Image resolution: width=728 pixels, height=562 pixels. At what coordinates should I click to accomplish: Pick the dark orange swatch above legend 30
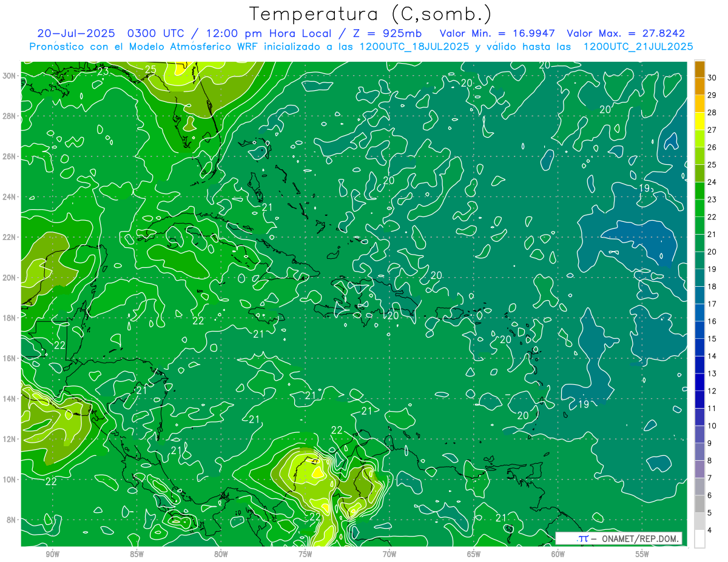click(699, 69)
